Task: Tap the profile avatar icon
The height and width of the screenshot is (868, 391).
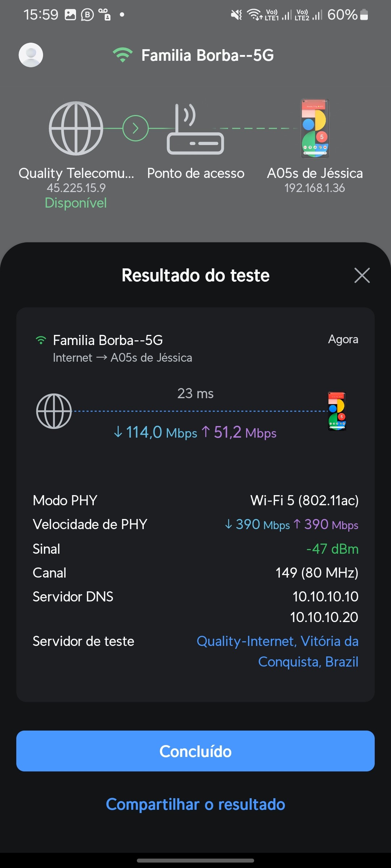Action: point(31,55)
